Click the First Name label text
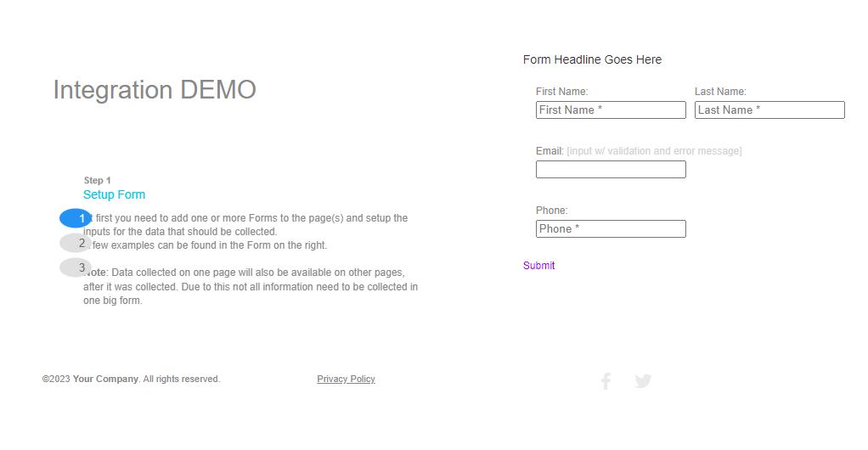This screenshot has height=450, width=868. pyautogui.click(x=561, y=92)
